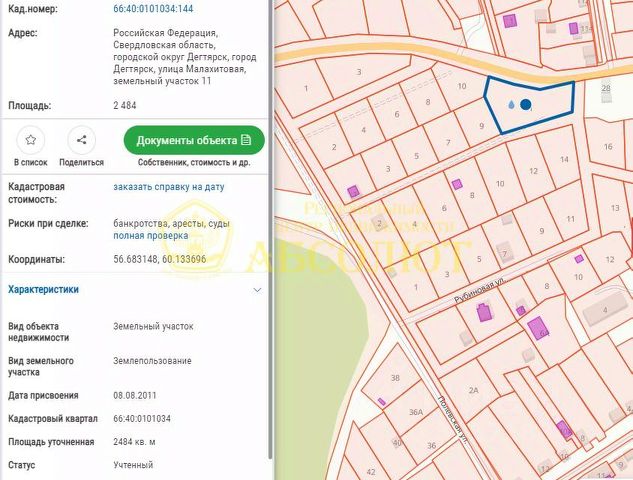The image size is (633, 480).
Task: Select the purple building on parcel 8
Action: click(x=457, y=184)
